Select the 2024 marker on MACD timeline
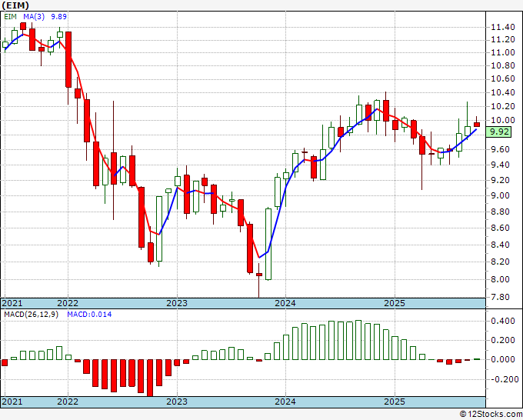This screenshot has width=523, height=420. pyautogui.click(x=285, y=402)
